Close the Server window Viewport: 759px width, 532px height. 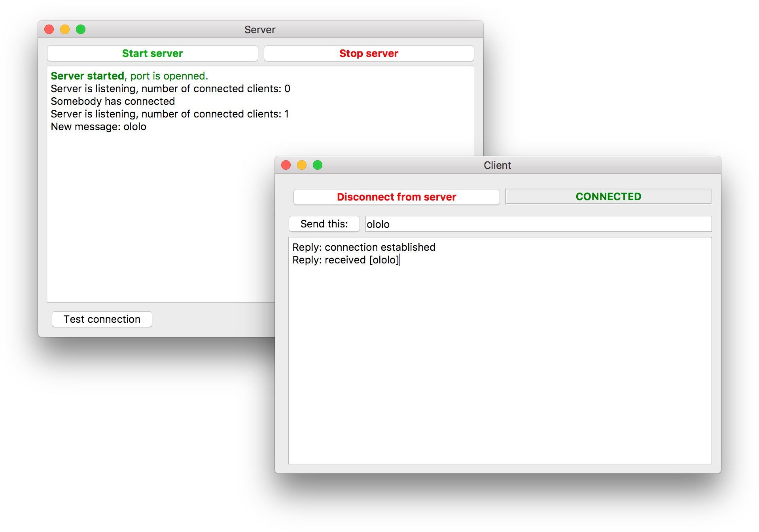pyautogui.click(x=49, y=29)
